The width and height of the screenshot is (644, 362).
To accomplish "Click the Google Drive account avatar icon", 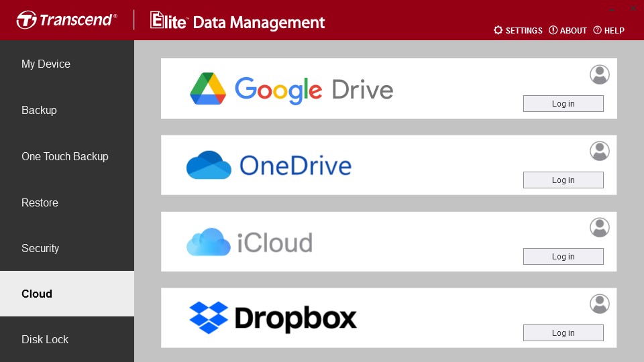I will (600, 74).
